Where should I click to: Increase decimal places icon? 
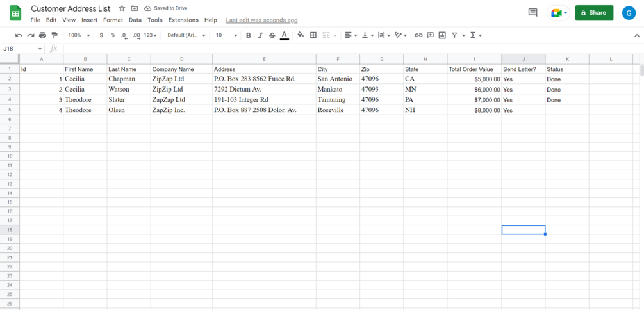(x=136, y=35)
